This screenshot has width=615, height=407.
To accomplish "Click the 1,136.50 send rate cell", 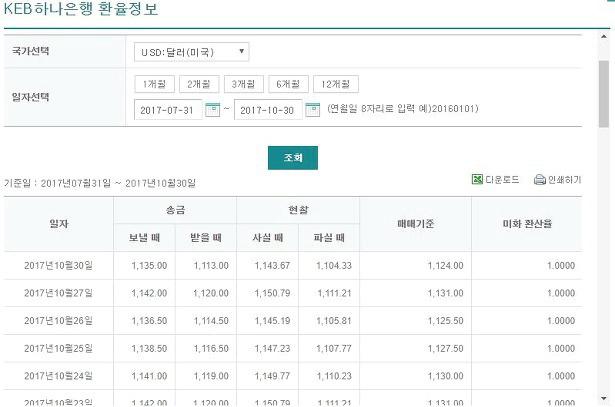I will click(145, 321).
